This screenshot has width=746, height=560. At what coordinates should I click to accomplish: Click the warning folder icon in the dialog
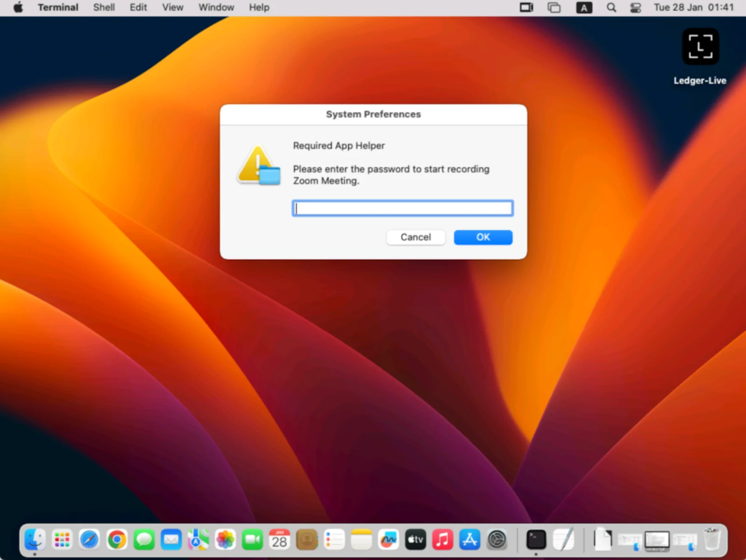point(259,165)
